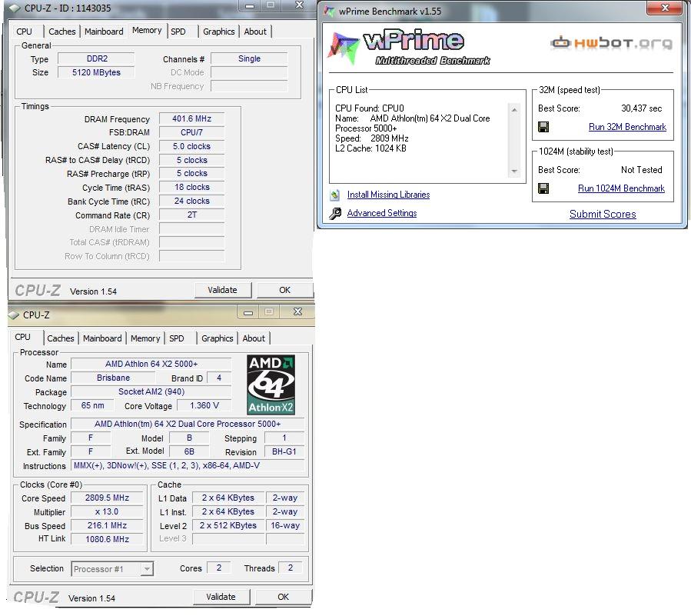Viewport: 691px width, 616px height.
Task: Close the wPrime Benchmark window
Action: point(666,8)
